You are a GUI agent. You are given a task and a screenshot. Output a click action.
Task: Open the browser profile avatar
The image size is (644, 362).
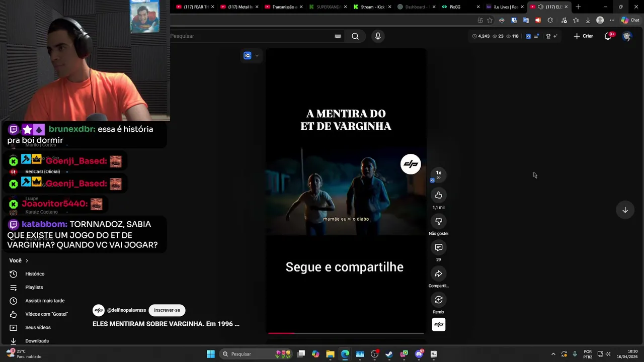600,20
